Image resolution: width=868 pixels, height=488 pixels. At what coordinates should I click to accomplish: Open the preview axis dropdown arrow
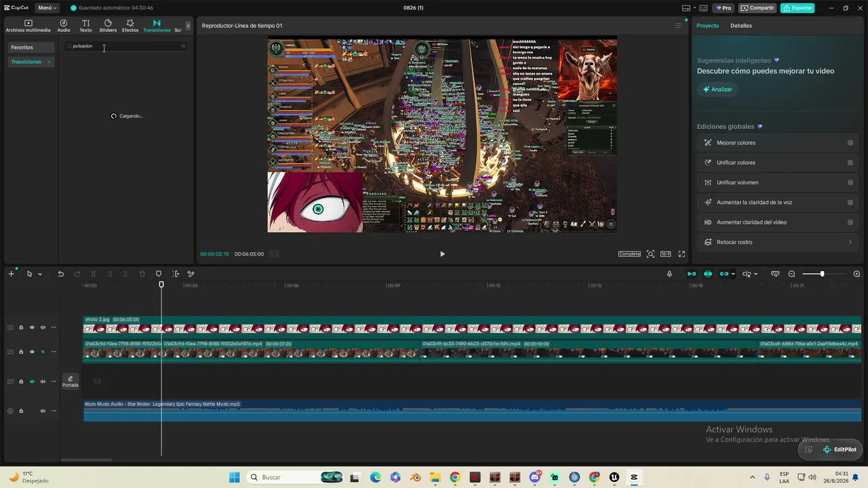tap(757, 274)
